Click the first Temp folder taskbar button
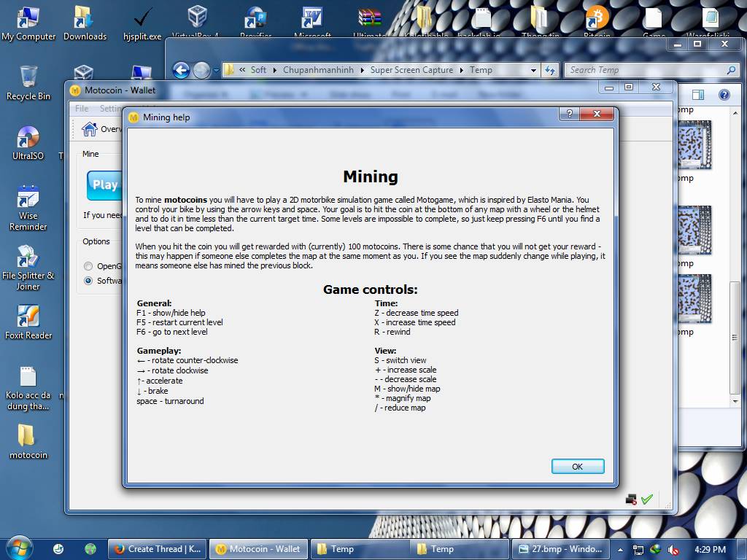The height and width of the screenshot is (560, 747). [x=360, y=549]
